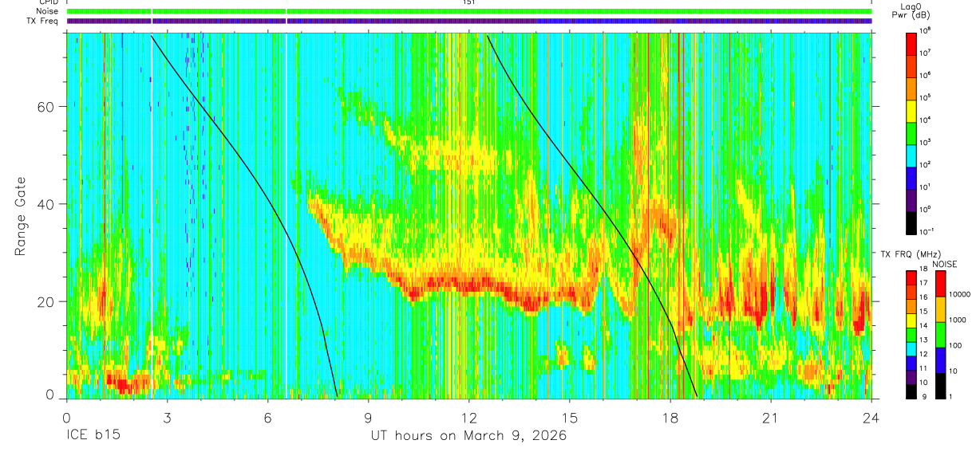Click the red top of TX FRQ colorbar
Screen dimensions: 980x452
click(x=911, y=277)
